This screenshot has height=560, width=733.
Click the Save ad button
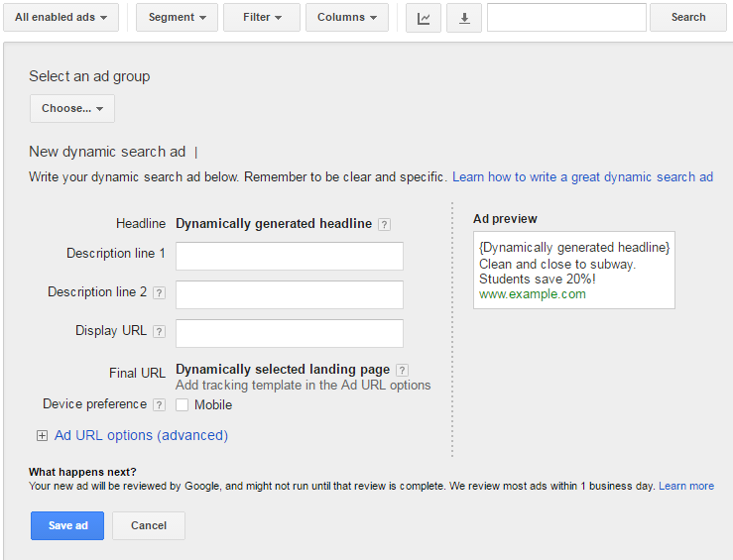coord(67,525)
